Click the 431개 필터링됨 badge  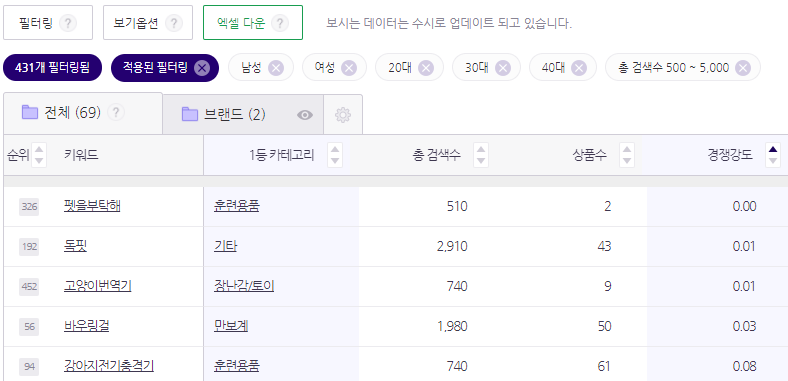[53, 68]
